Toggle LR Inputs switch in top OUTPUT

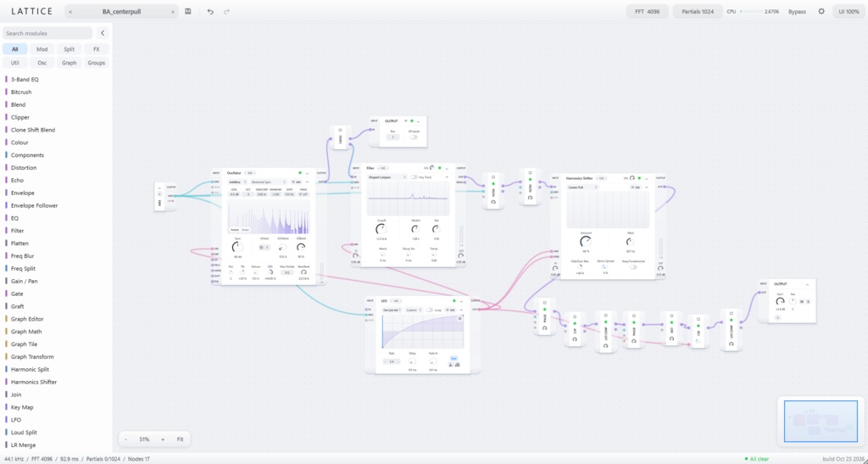point(414,137)
